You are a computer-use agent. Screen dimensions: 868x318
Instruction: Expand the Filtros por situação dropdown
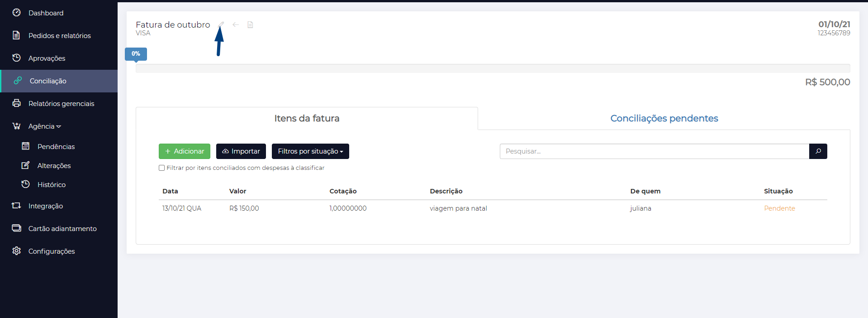[310, 151]
